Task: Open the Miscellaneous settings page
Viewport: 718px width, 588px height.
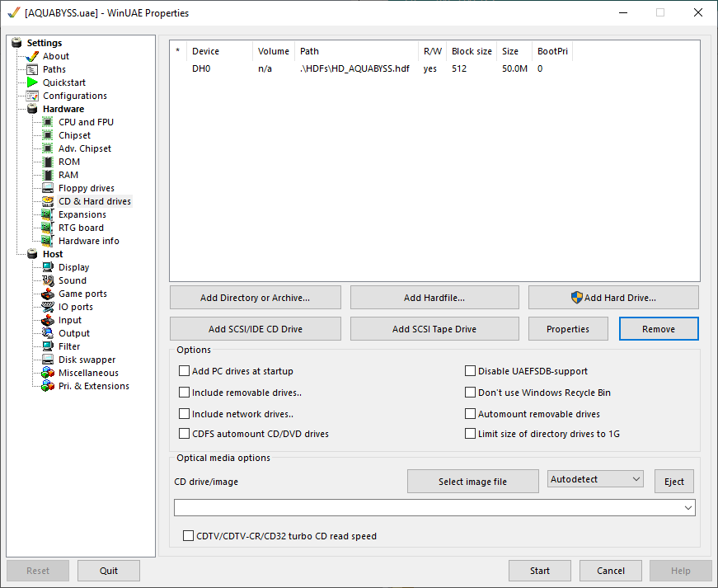Action: pyautogui.click(x=88, y=373)
